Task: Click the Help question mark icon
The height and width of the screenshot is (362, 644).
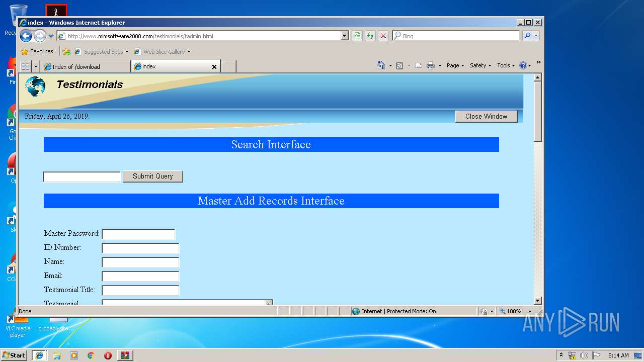Action: [523, 65]
